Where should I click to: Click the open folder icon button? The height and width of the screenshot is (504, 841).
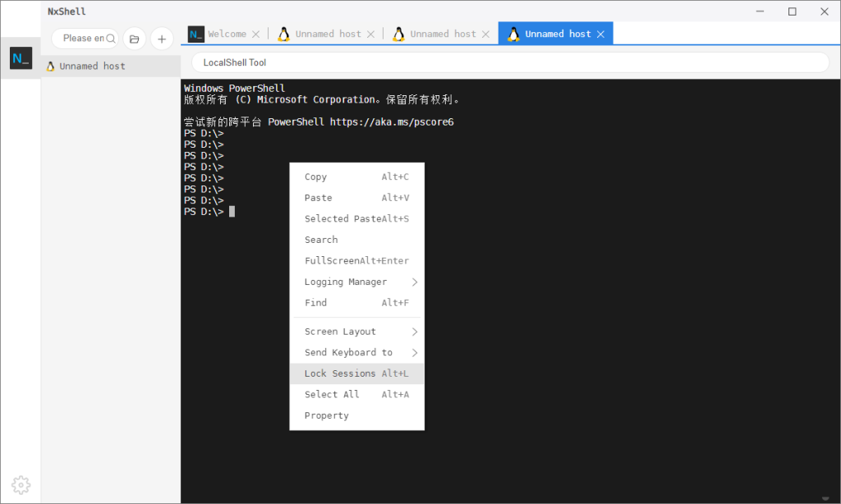[135, 39]
